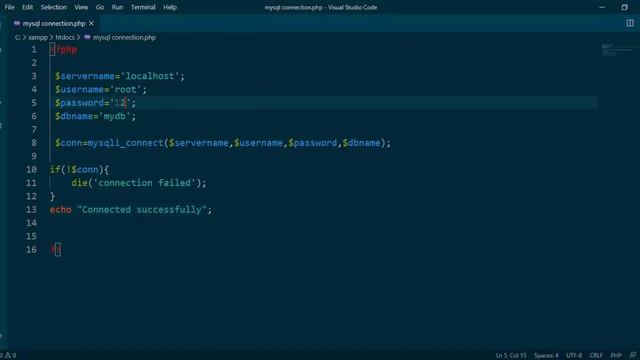This screenshot has height=360, width=640.
Task: Click the $password variable on line 5
Action: tap(80, 103)
